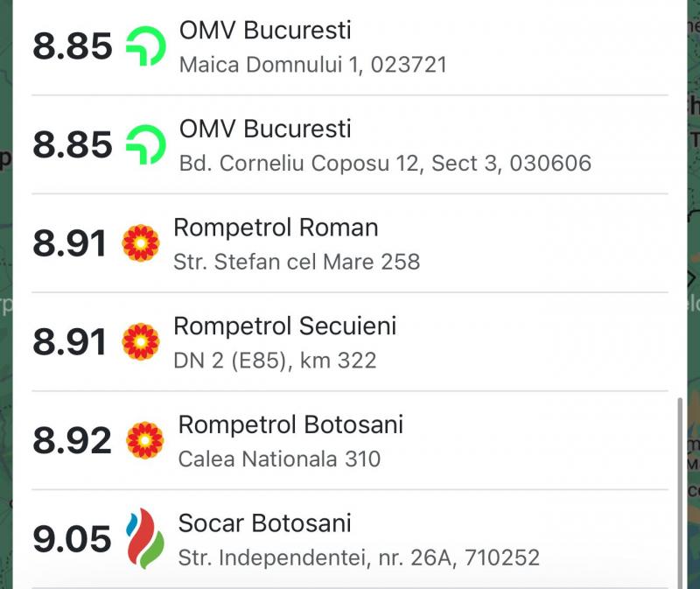Viewport: 700px width, 589px height.
Task: Click address Str. Independentei, nr. 26A
Action: tap(359, 557)
